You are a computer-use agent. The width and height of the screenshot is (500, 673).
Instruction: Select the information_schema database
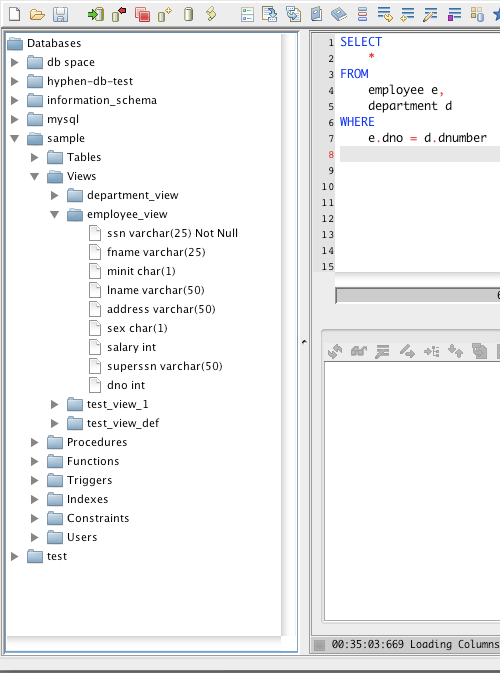coord(102,100)
